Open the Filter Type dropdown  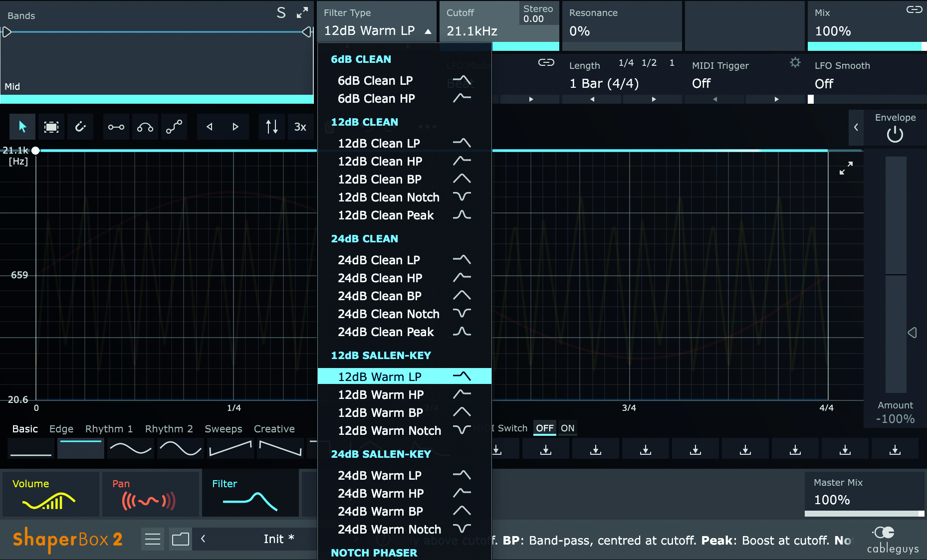tap(377, 30)
